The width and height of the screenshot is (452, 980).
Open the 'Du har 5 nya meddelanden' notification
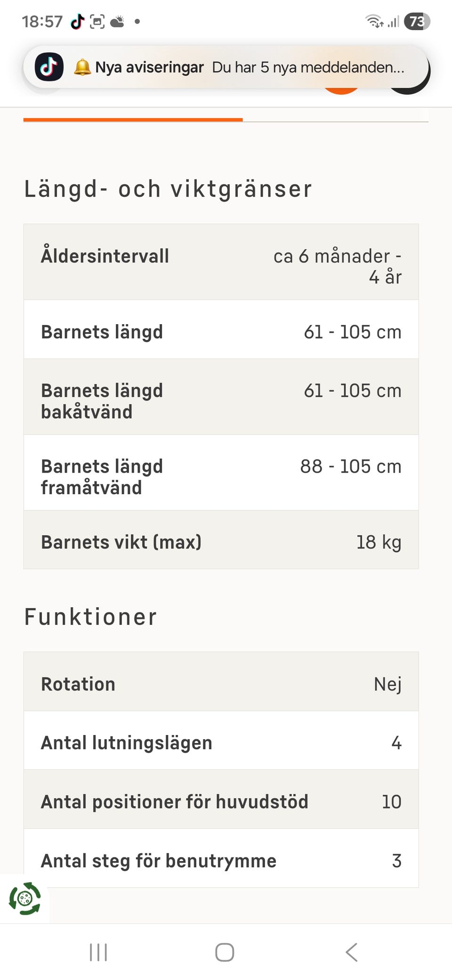coord(308,67)
